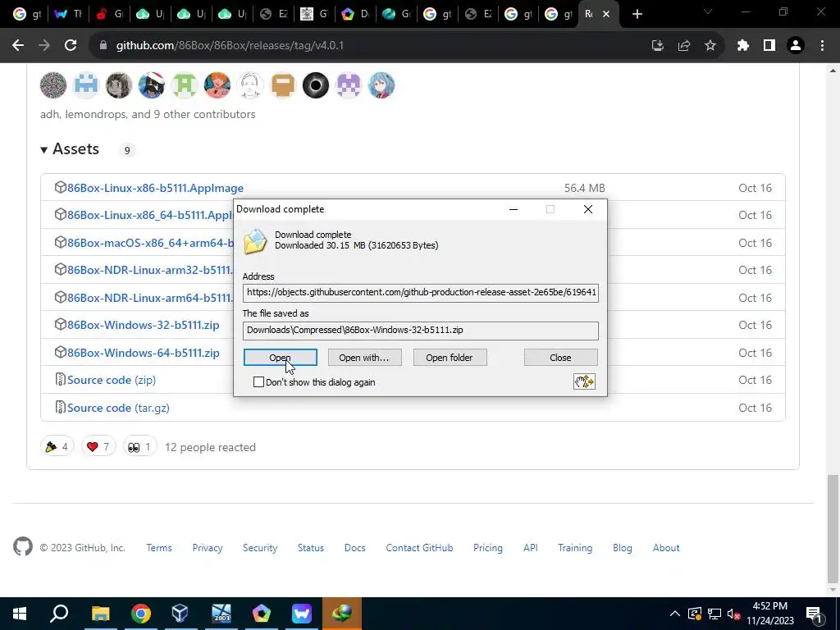Download 86Box-NDR-Linux-arm64-b5111 asset
840x630 pixels.
(x=150, y=298)
